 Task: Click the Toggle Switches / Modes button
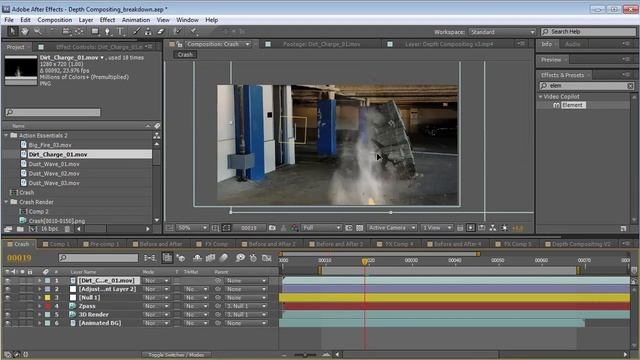176,355
